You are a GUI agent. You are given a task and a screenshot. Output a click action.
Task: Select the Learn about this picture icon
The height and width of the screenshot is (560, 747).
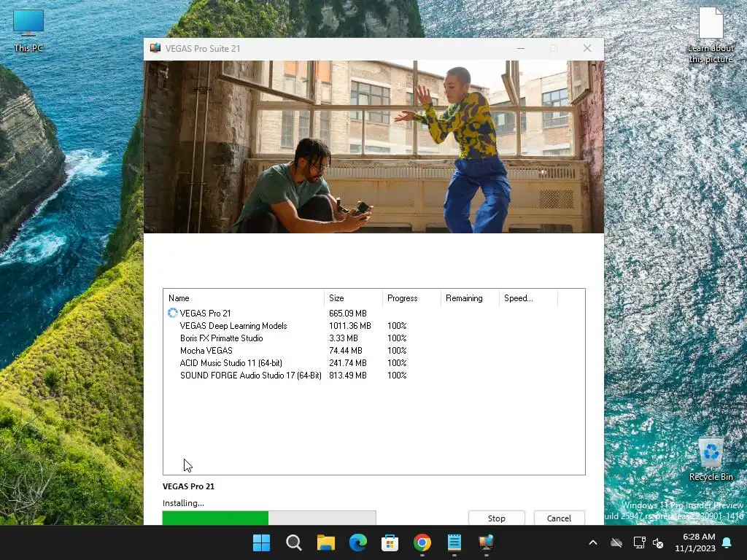pyautogui.click(x=711, y=35)
